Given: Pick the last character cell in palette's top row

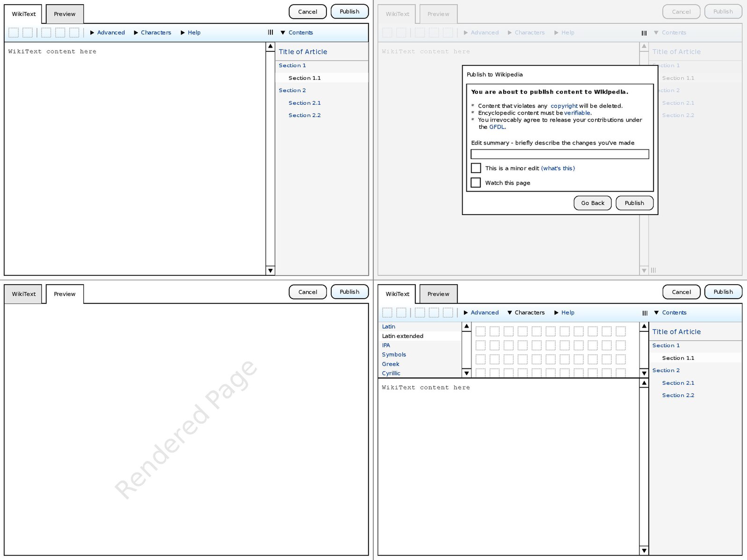Looking at the screenshot, I should pyautogui.click(x=621, y=331).
